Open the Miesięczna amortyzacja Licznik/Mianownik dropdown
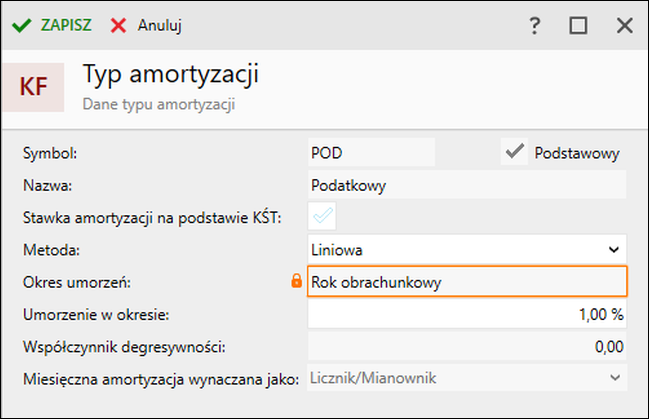 coord(467,378)
